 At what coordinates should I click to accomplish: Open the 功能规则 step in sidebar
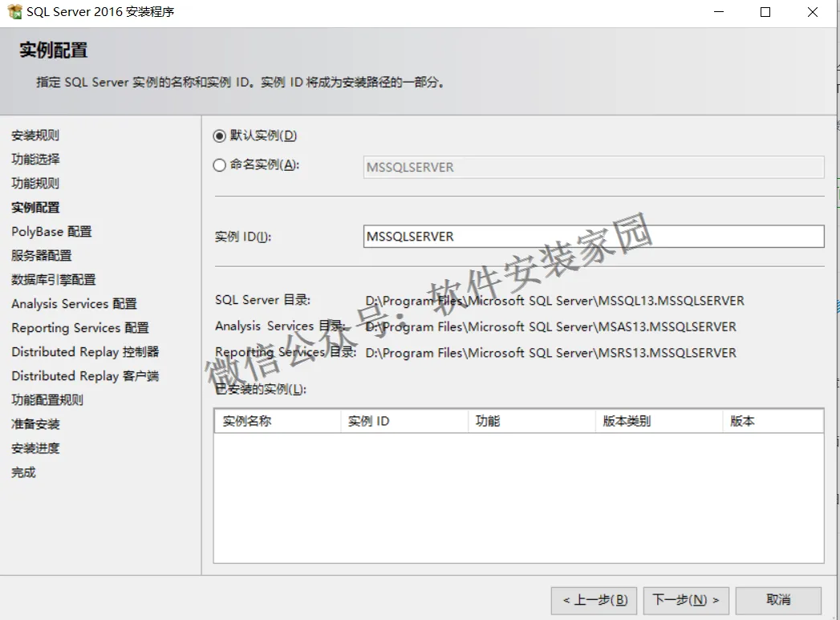tap(35, 184)
